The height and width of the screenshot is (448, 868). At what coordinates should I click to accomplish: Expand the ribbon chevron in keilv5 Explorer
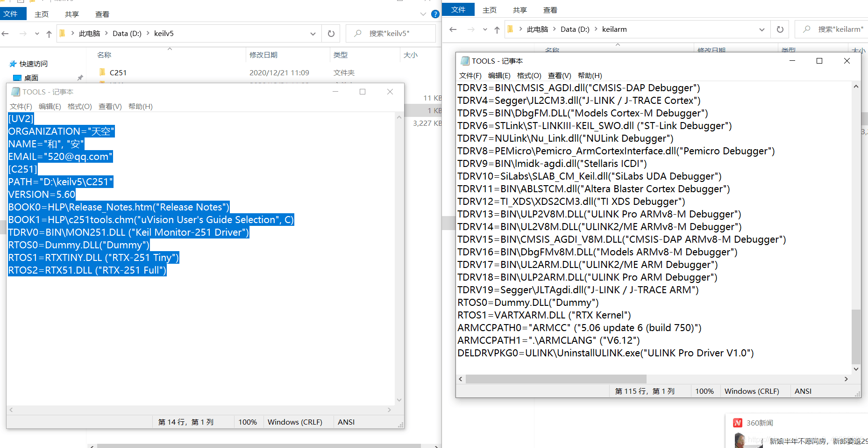[423, 14]
